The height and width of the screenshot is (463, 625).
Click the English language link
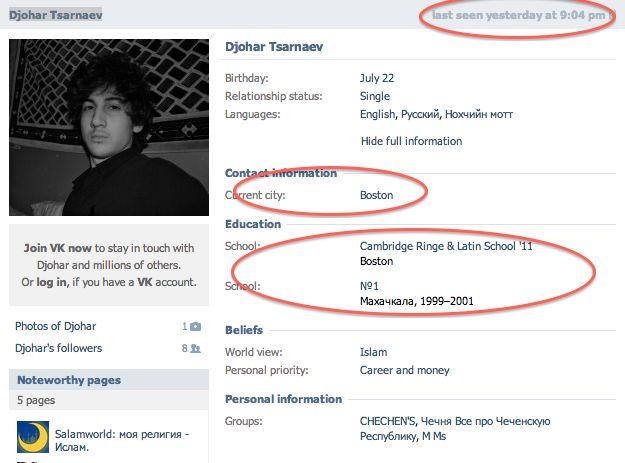pos(377,114)
